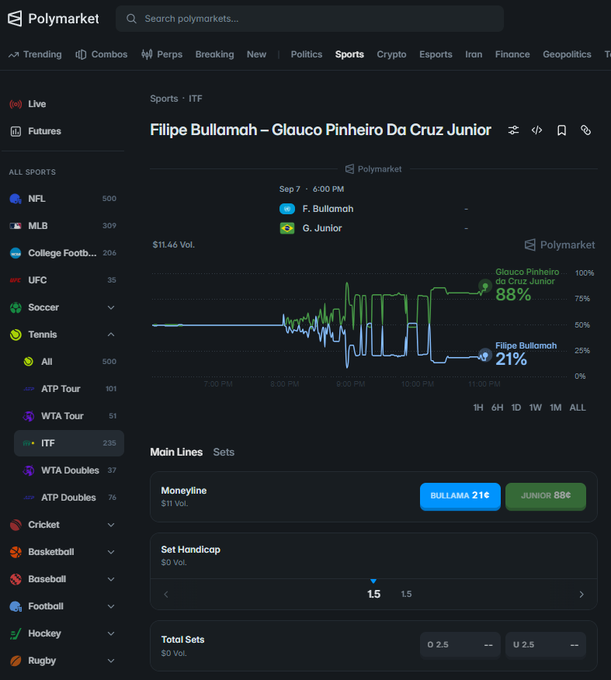Image resolution: width=611 pixels, height=680 pixels.
Task: Go to previous Set Handicap line
Action: tap(166, 595)
